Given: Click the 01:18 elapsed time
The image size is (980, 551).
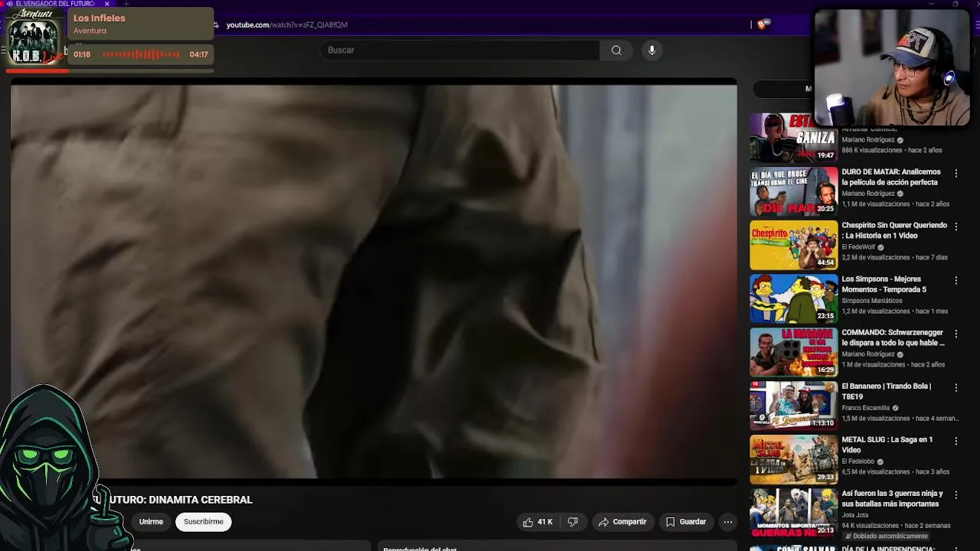Looking at the screenshot, I should point(82,54).
